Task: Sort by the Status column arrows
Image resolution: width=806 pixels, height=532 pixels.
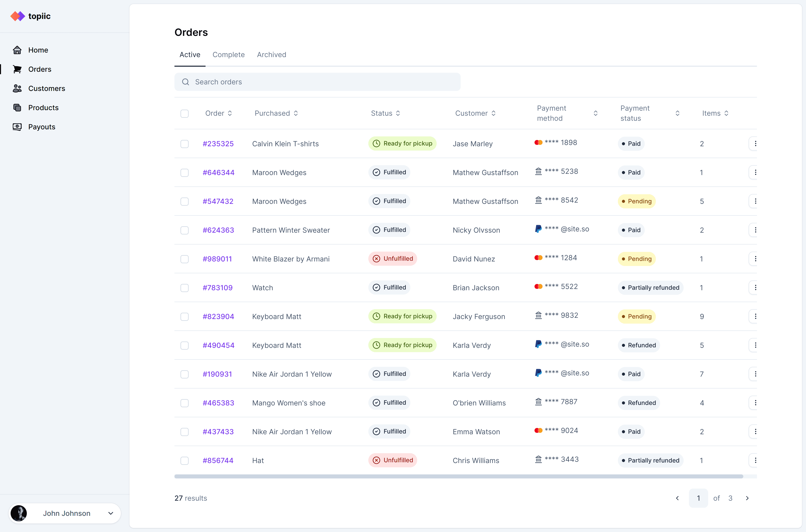Action: coord(398,113)
